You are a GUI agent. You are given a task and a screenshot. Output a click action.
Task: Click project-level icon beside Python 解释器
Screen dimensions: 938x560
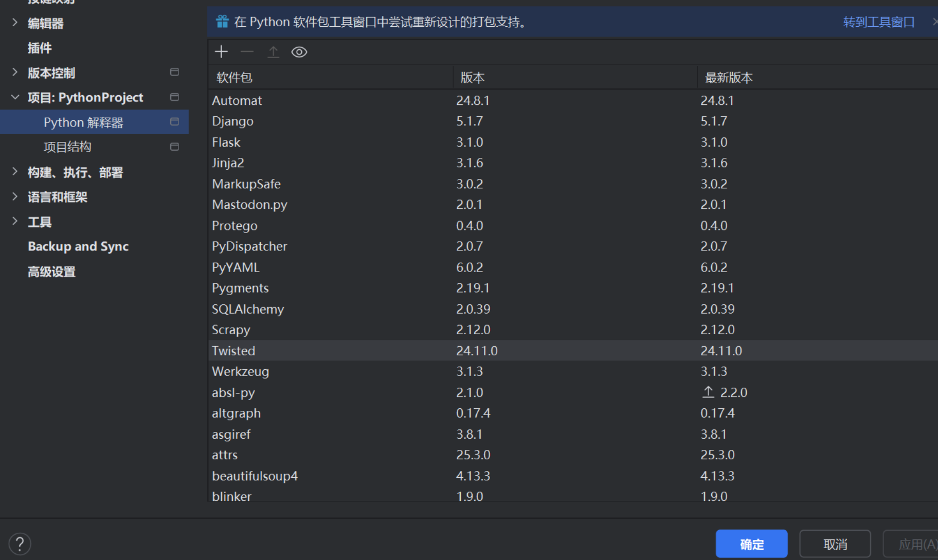click(x=174, y=122)
